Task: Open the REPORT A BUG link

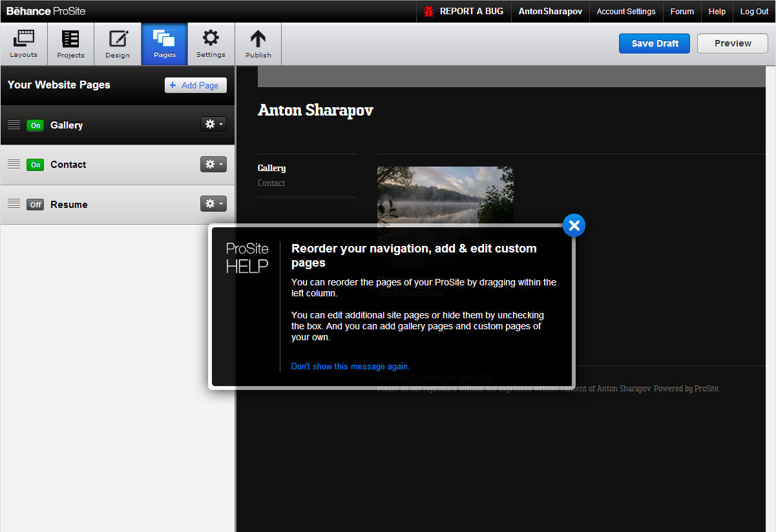Action: pyautogui.click(x=472, y=12)
